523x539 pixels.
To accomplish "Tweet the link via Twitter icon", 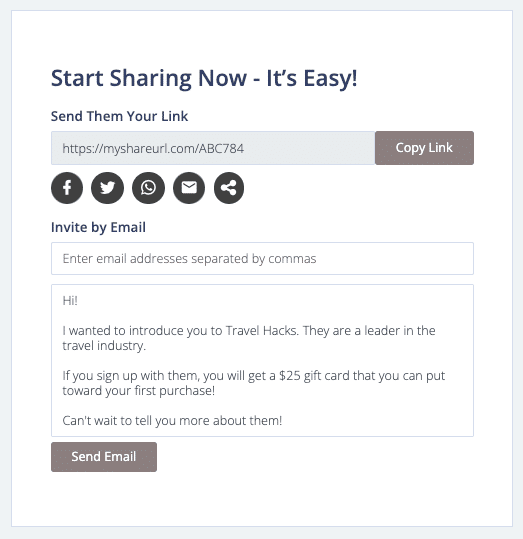I will click(107, 188).
